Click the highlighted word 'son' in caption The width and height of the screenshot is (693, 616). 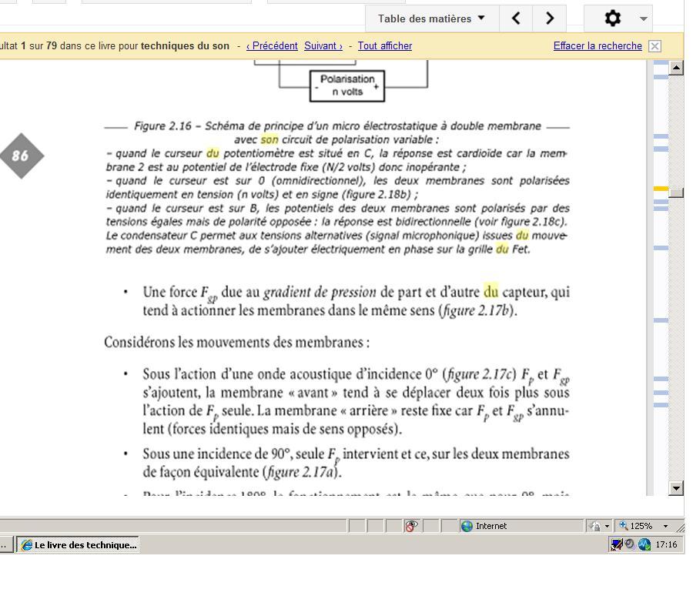269,139
